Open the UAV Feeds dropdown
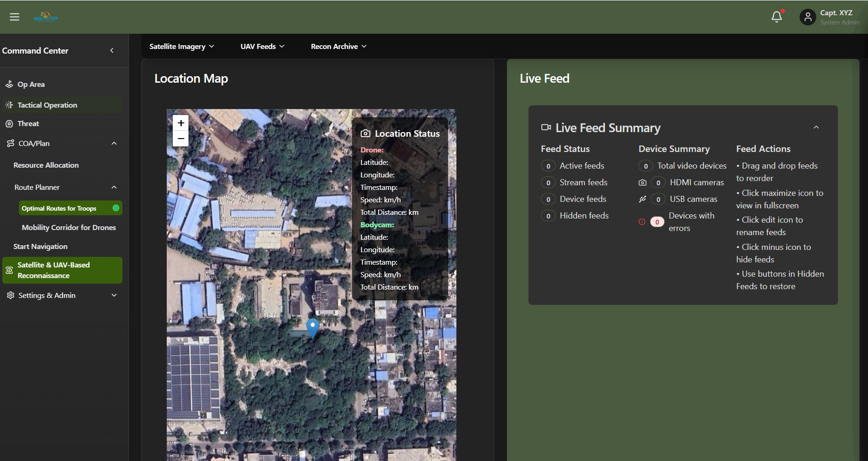The width and height of the screenshot is (868, 461). click(262, 46)
